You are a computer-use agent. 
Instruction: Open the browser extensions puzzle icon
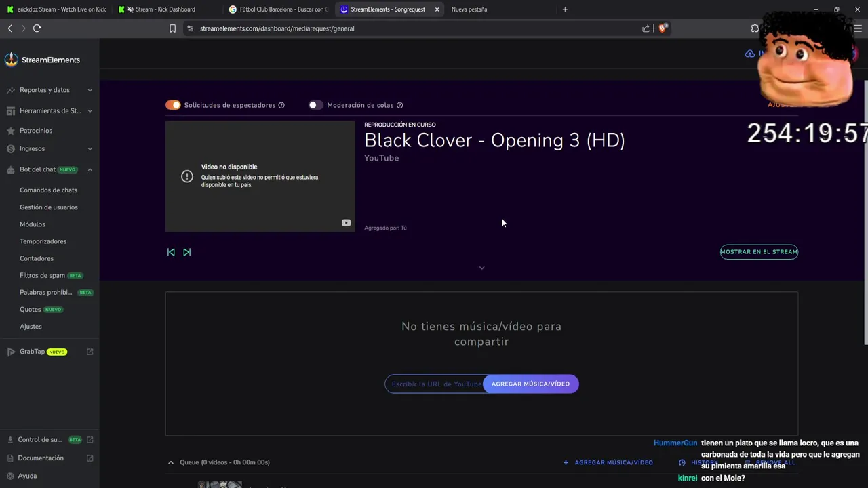coord(755,28)
